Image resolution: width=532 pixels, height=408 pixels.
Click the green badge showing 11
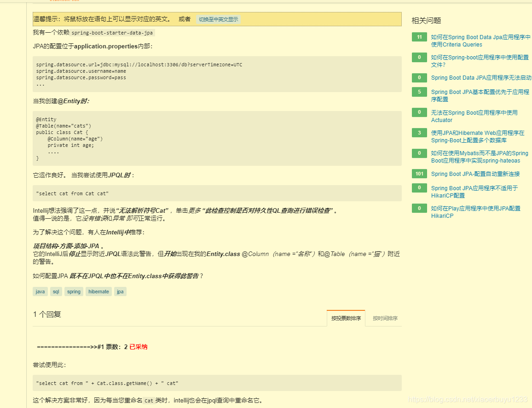419,37
